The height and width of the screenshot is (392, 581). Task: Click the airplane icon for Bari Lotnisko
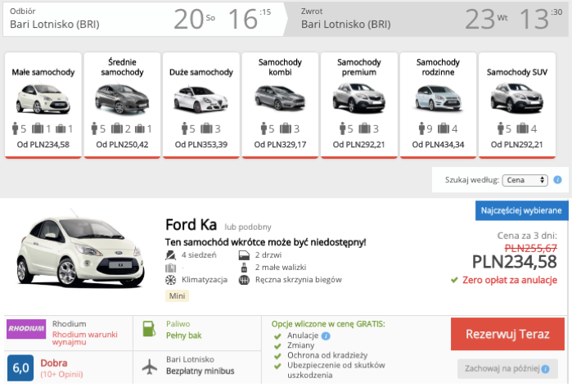[149, 365]
